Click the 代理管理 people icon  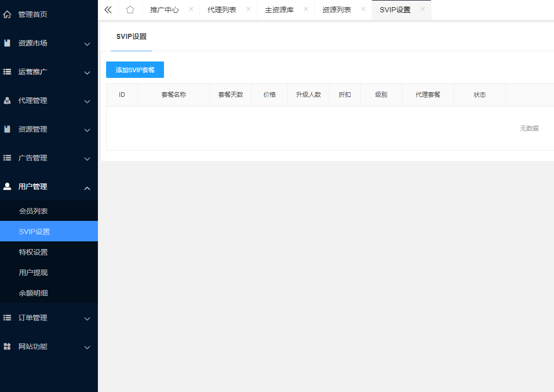7,100
